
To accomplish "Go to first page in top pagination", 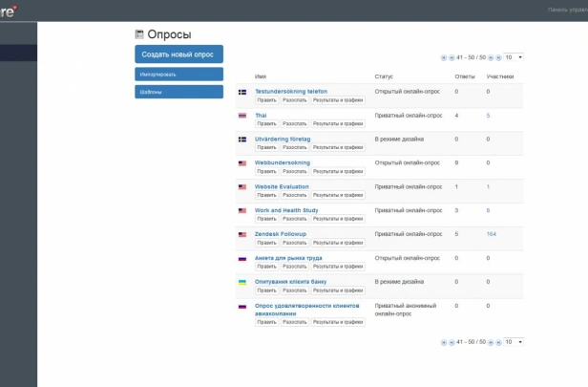I will click(443, 57).
